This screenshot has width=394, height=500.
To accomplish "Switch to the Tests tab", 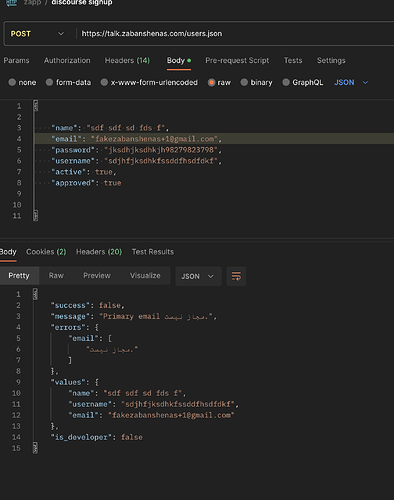I will [x=293, y=60].
